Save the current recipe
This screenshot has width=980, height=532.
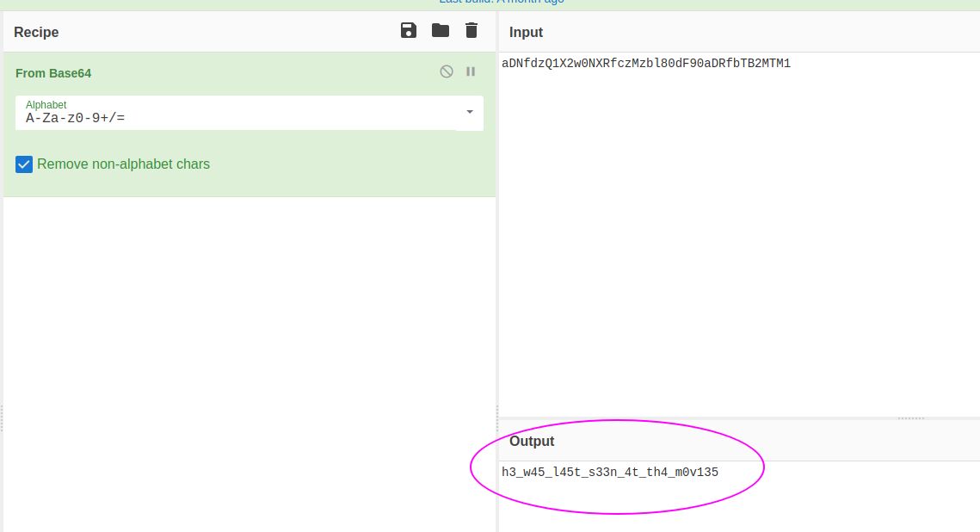(x=408, y=31)
